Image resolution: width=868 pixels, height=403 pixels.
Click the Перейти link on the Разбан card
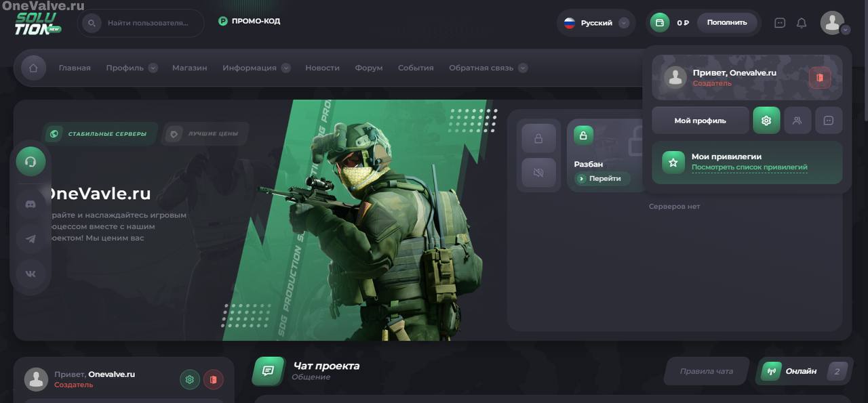(602, 179)
